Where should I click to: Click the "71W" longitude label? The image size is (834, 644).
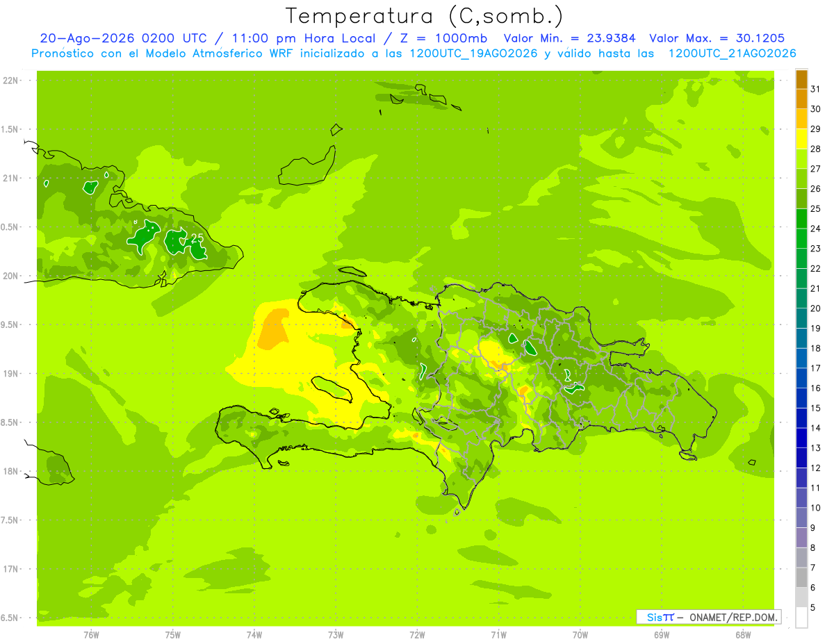click(x=498, y=635)
